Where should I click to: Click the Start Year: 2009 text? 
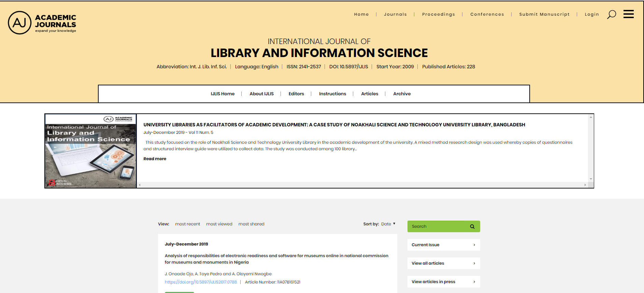pos(395,67)
